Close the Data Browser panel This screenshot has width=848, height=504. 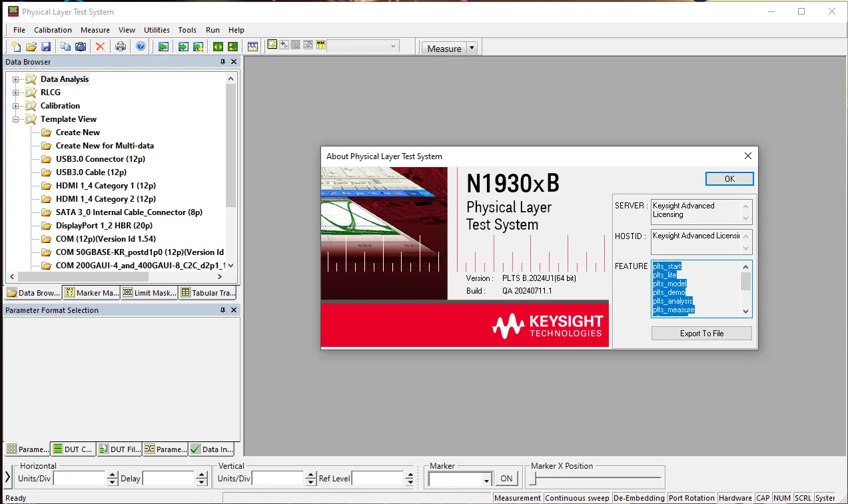[x=234, y=62]
